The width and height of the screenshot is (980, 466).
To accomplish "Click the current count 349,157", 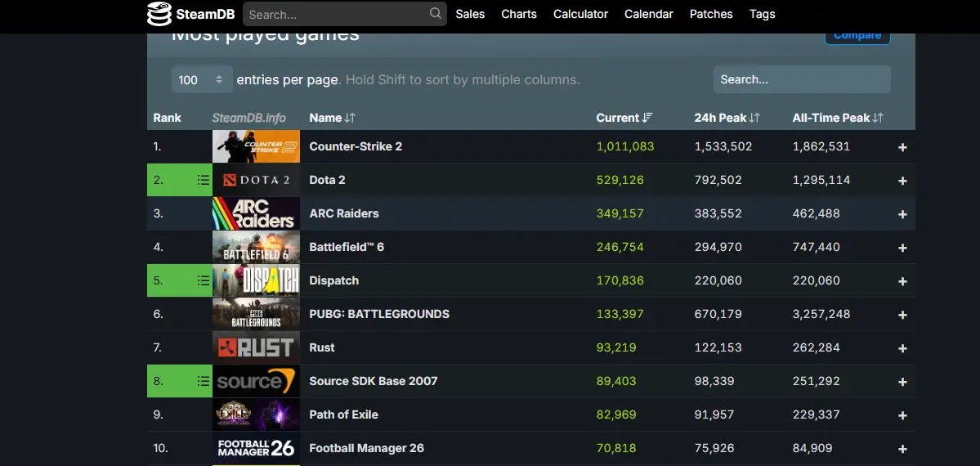I will (620, 213).
